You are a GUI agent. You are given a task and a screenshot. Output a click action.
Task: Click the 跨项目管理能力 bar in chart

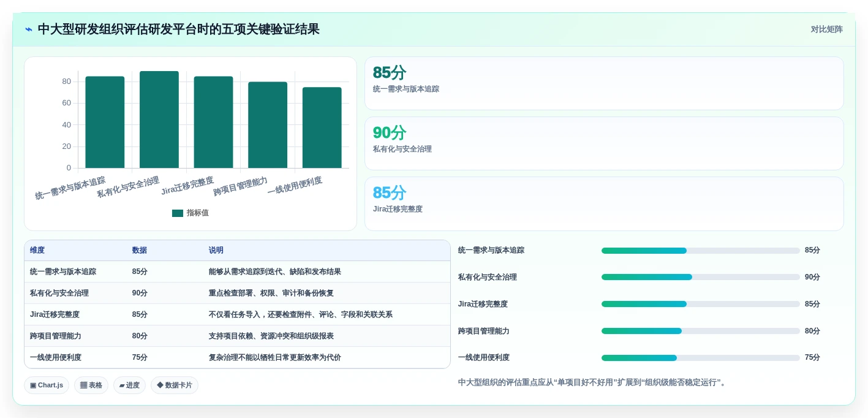point(268,125)
